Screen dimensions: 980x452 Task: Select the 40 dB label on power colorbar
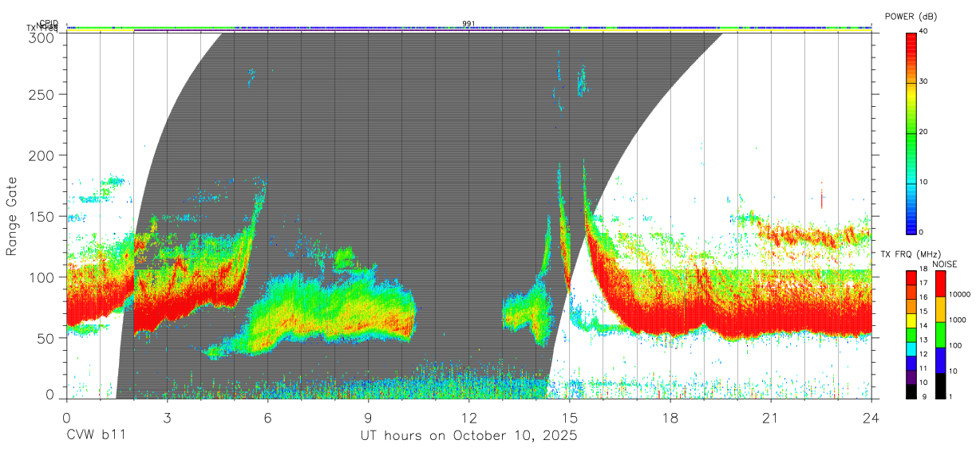click(923, 32)
